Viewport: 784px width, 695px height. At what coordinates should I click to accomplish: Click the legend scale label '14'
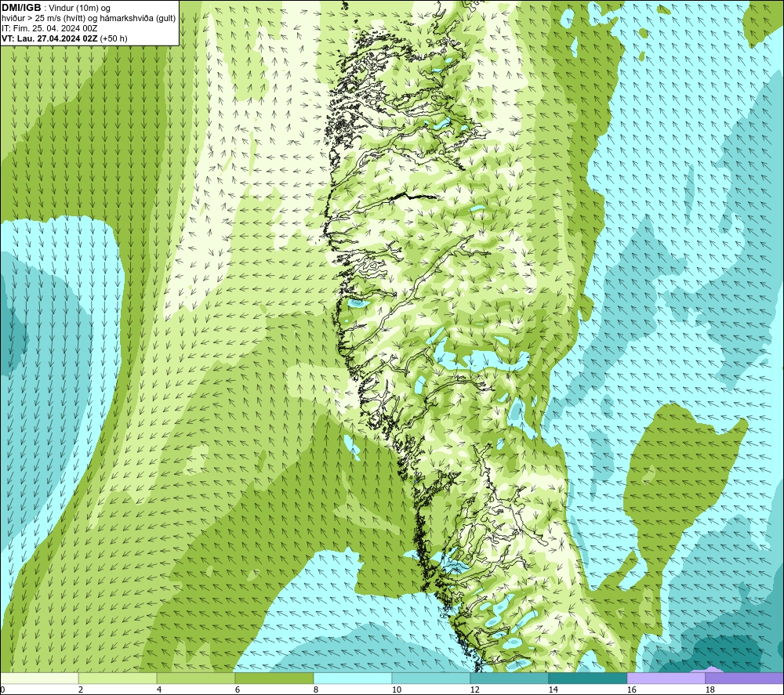(x=553, y=690)
